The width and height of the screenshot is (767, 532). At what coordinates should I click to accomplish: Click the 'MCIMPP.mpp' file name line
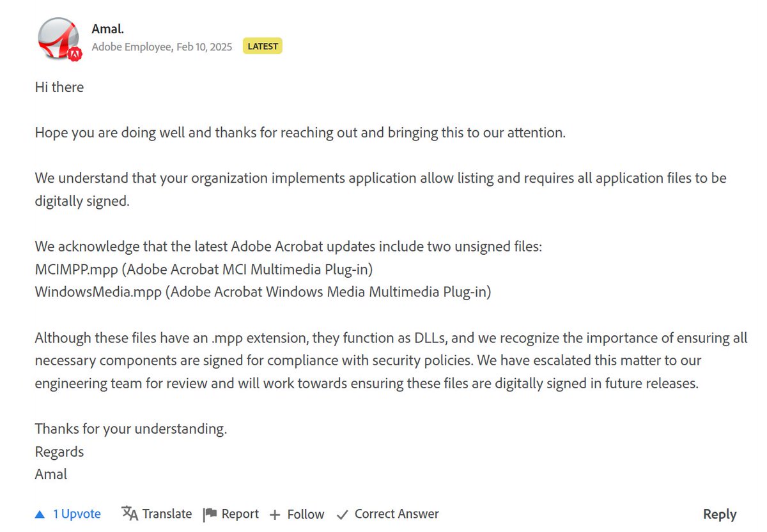pyautogui.click(x=204, y=270)
